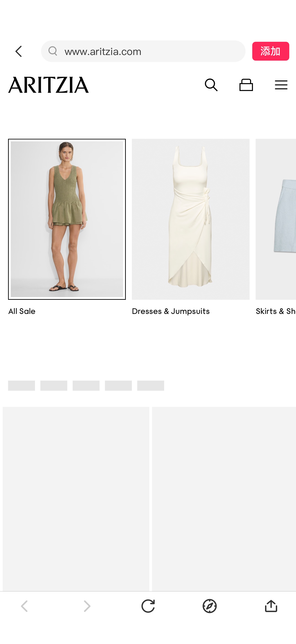
Task: Open the Dresses & Jumpsuits category label
Action: click(171, 311)
